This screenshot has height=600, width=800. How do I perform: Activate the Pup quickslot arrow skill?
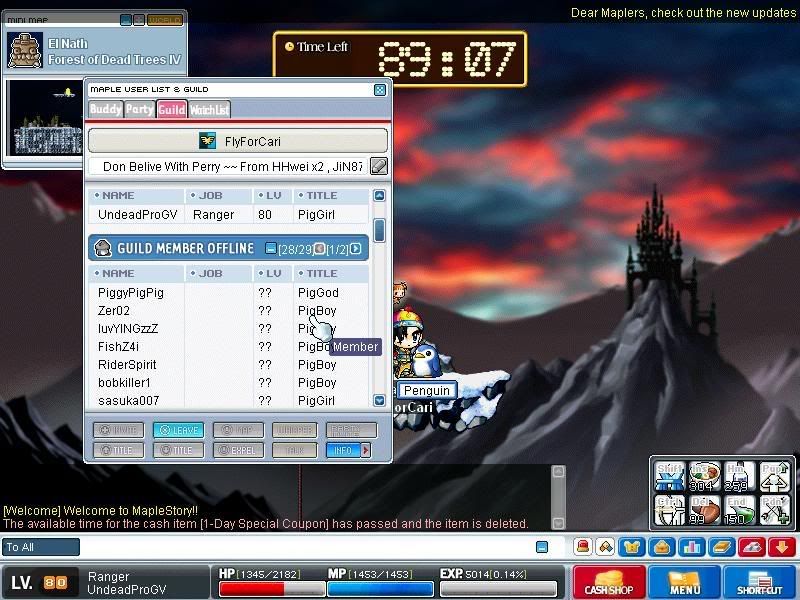tap(772, 477)
